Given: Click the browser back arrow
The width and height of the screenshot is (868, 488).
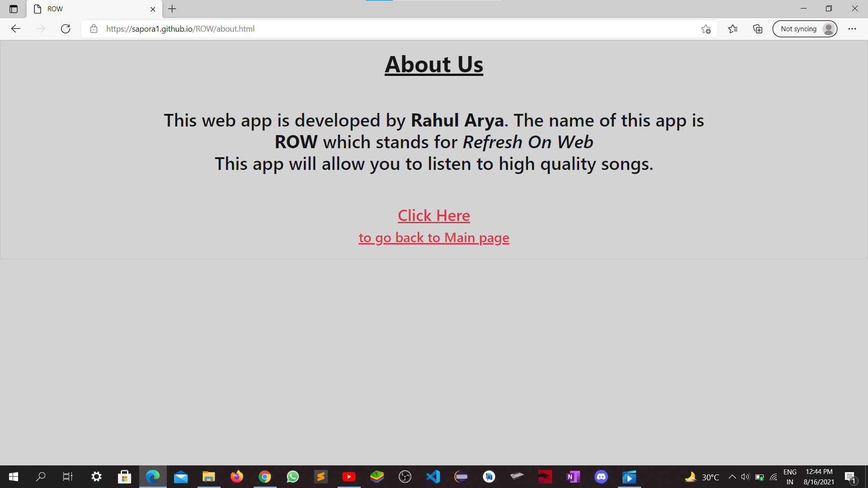Looking at the screenshot, I should (16, 29).
